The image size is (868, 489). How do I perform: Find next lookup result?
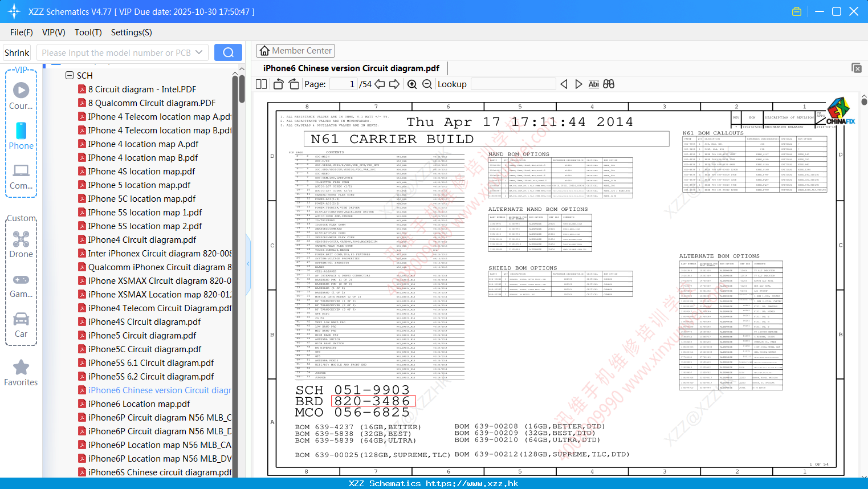(x=578, y=84)
